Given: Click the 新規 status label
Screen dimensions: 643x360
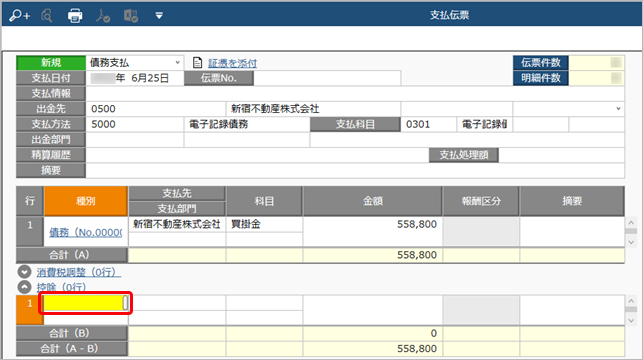Looking at the screenshot, I should click(51, 63).
